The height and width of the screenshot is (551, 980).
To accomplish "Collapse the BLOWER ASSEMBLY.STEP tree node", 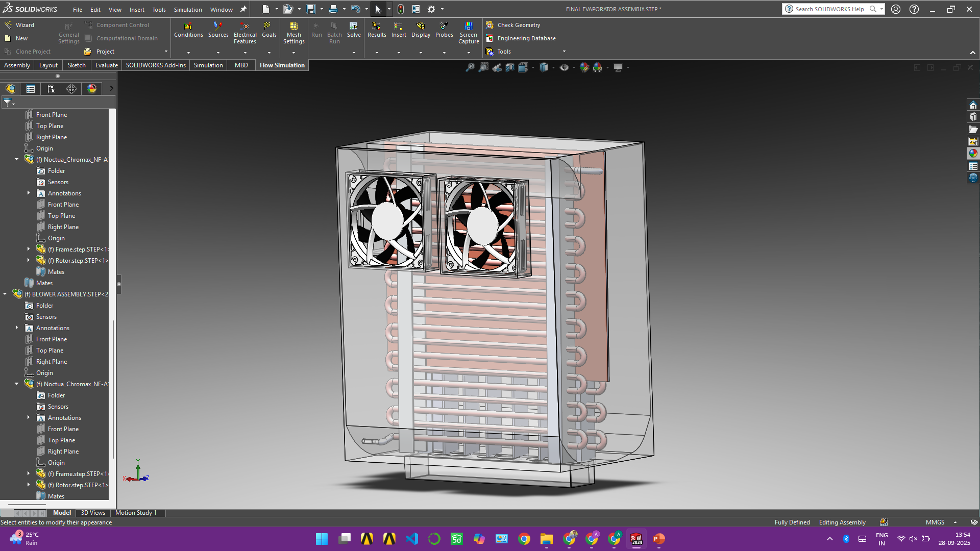I will tap(5, 294).
